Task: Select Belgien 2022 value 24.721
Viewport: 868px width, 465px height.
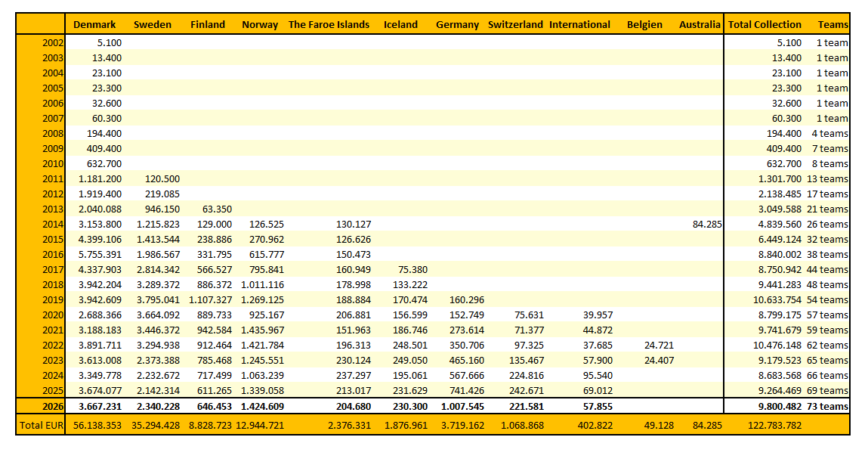Action: coord(659,346)
